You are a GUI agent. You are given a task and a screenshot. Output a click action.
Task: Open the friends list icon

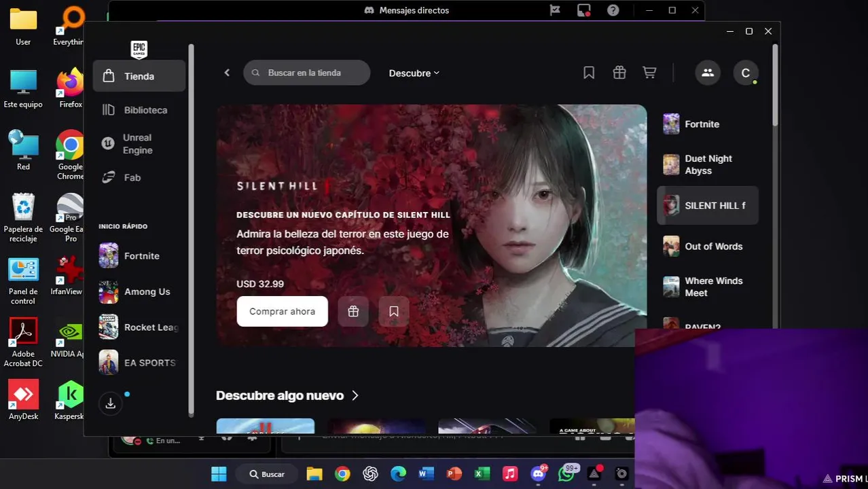coord(708,73)
